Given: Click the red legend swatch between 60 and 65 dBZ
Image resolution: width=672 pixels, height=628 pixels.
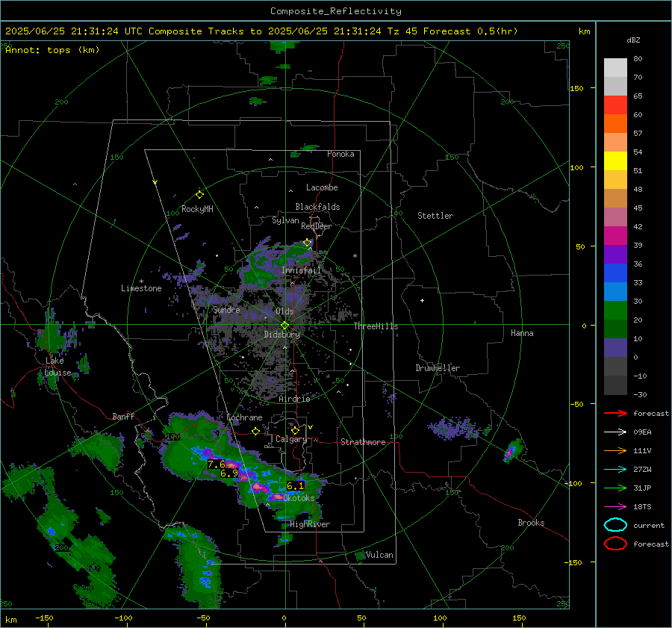Looking at the screenshot, I should point(615,105).
